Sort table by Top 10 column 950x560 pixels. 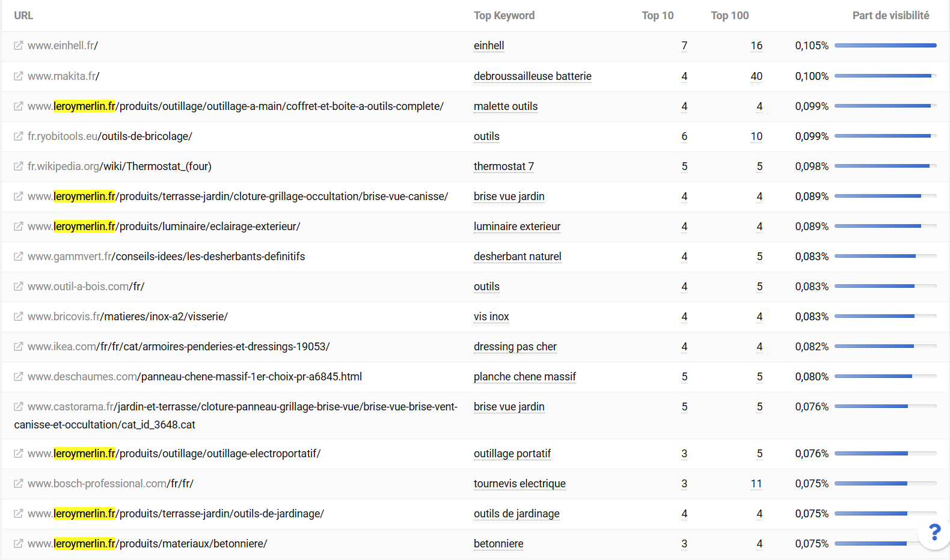(x=657, y=16)
